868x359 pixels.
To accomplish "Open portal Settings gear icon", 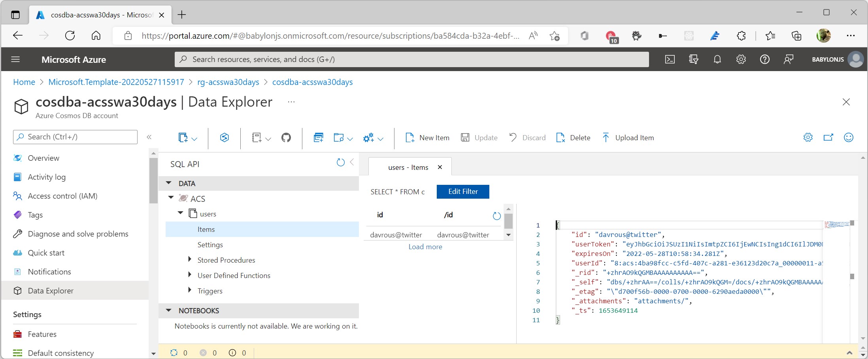I will tap(741, 59).
